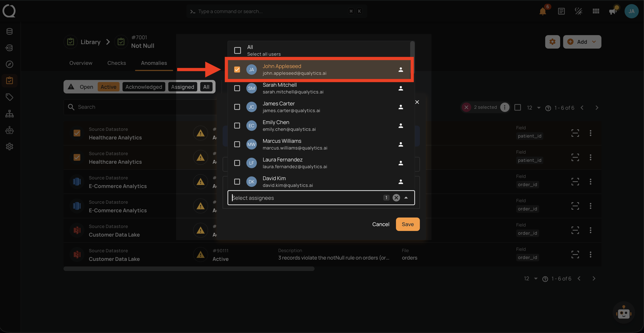Click the scan icon on anomaly #90111 row
644x333 pixels.
(x=575, y=255)
